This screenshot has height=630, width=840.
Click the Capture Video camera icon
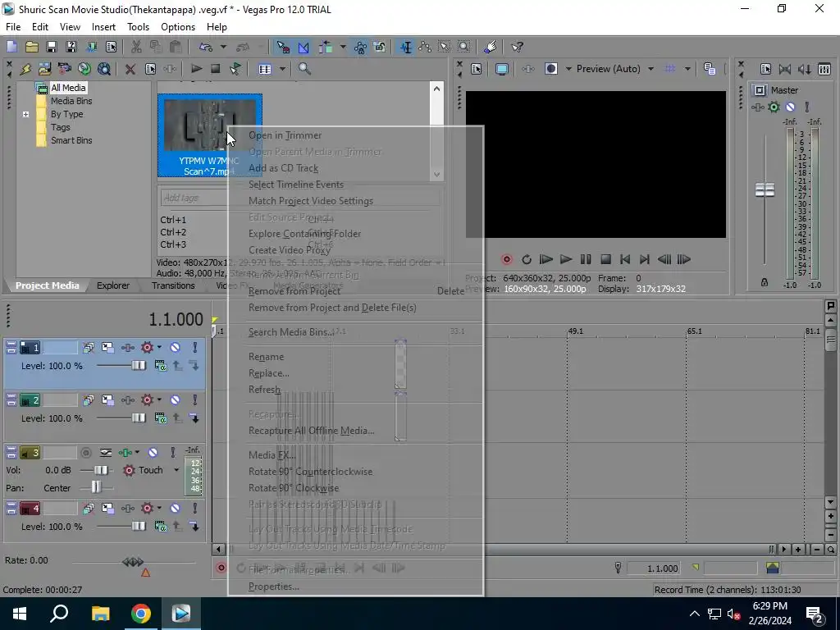click(64, 69)
